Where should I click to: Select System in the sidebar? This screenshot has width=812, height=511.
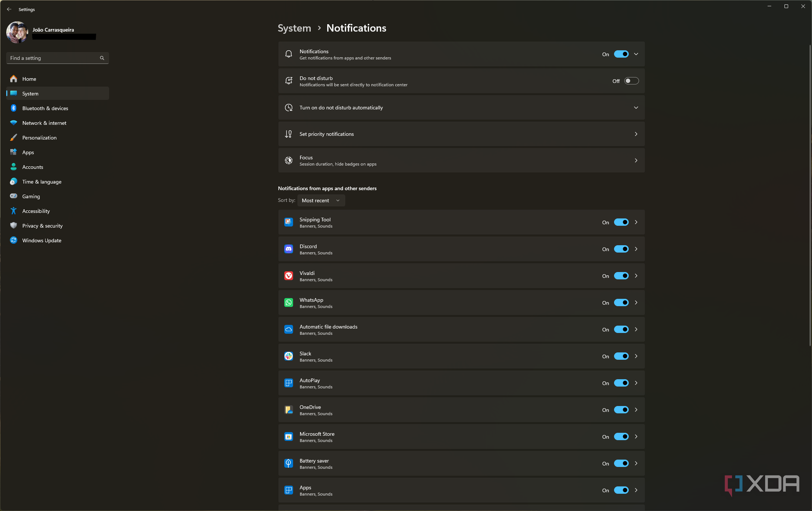point(58,94)
